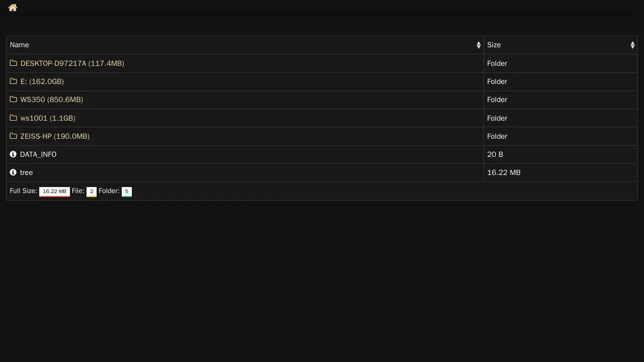Click the Full Size 16.22 MB badge
This screenshot has height=362, width=644.
click(54, 192)
